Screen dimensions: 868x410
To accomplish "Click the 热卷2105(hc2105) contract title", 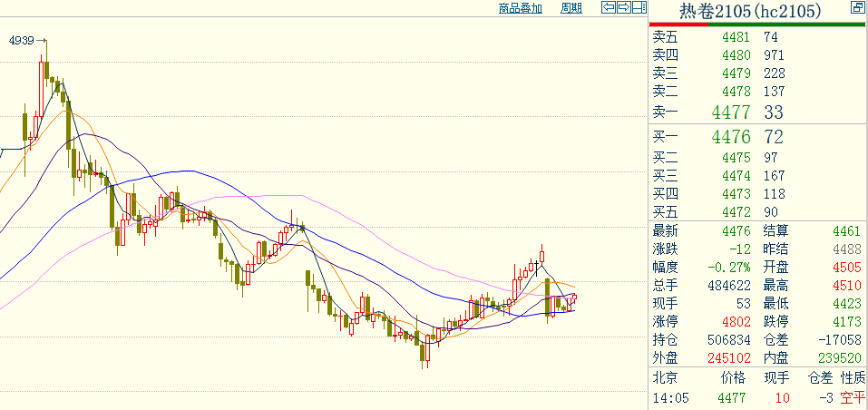I will 750,11.
